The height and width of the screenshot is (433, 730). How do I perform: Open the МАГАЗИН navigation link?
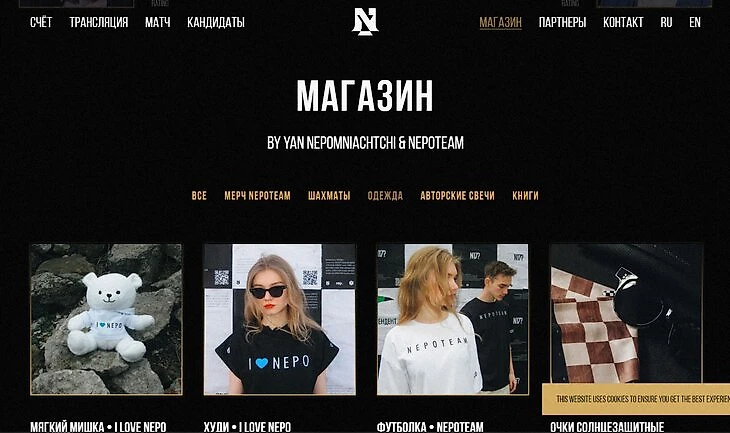click(x=500, y=22)
